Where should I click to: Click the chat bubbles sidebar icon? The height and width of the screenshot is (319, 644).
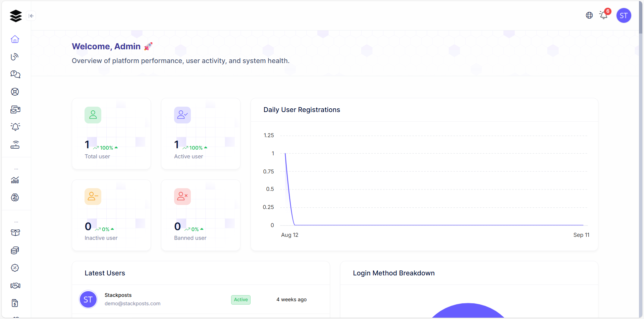15,74
